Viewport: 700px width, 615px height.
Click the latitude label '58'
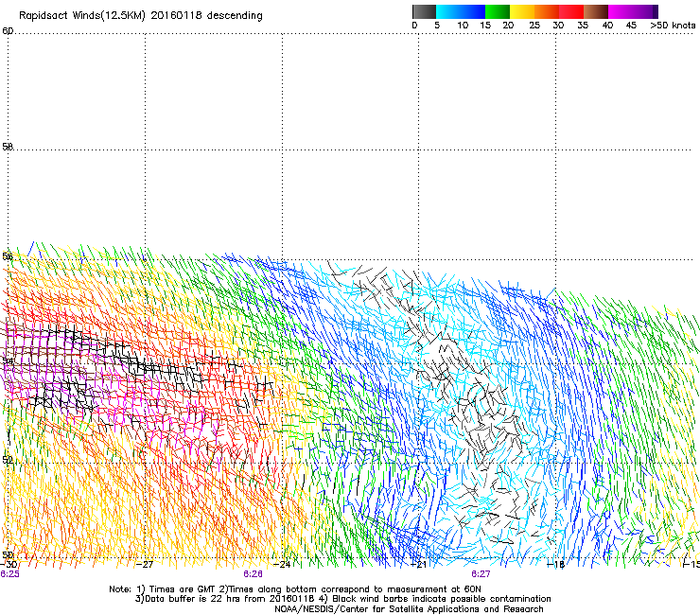(8, 147)
